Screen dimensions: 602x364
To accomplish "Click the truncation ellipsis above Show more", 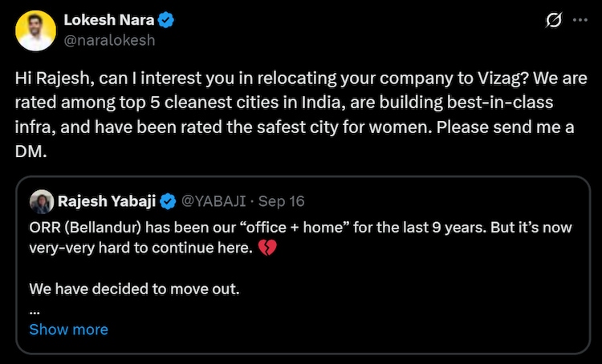I will pyautogui.click(x=34, y=309).
